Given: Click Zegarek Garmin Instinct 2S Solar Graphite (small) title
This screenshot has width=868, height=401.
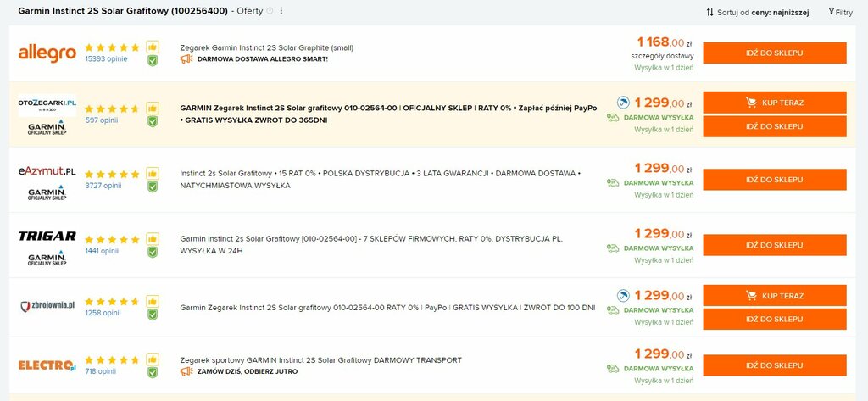Looking at the screenshot, I should 267,47.
